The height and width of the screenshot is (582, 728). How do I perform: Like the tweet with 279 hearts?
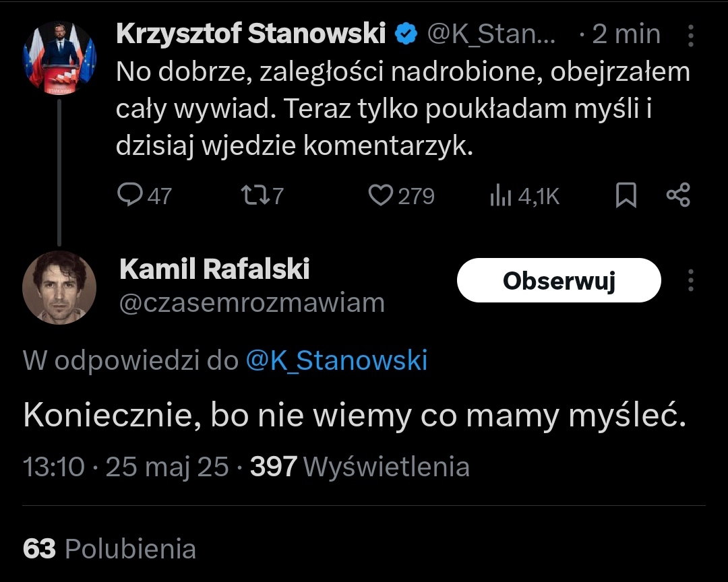click(x=381, y=195)
